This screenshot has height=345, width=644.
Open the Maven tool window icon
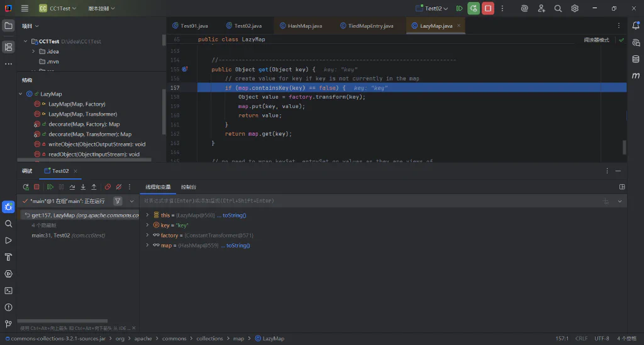(636, 75)
